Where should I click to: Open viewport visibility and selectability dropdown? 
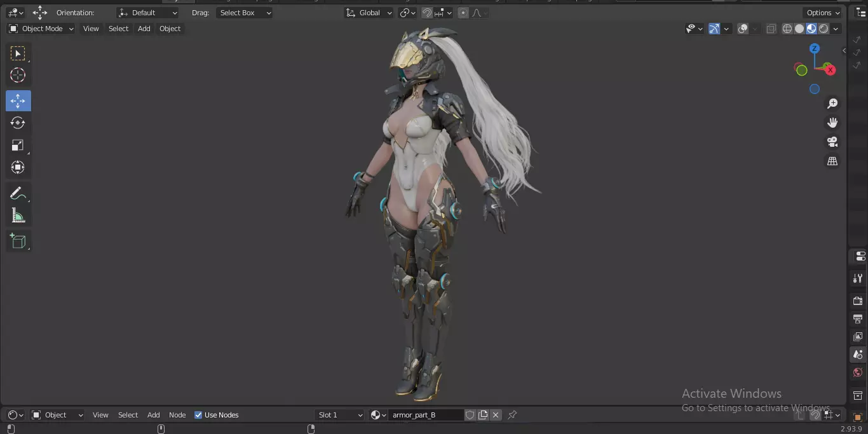[x=695, y=29]
